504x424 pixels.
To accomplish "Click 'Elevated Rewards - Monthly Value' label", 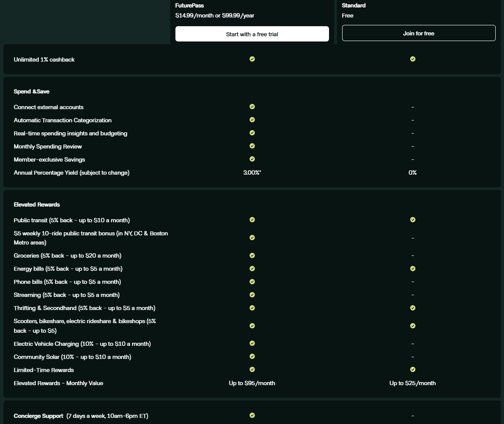I will [58, 383].
